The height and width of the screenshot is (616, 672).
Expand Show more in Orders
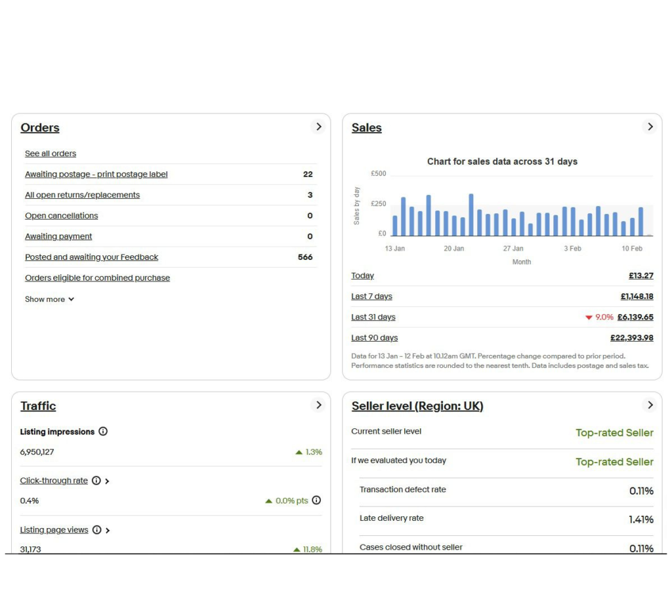[49, 299]
